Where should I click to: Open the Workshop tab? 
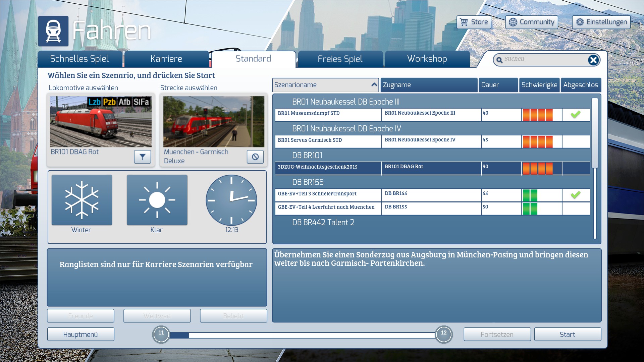(427, 59)
